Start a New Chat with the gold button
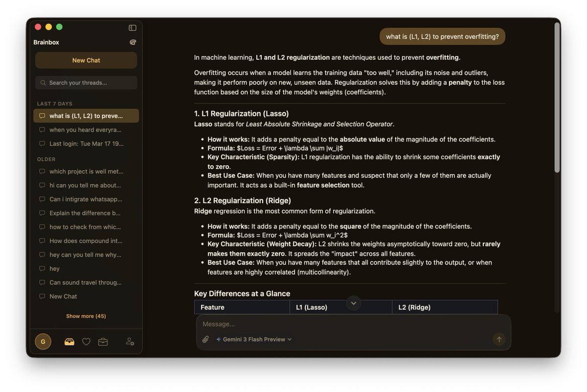This screenshot has width=587, height=392. [x=86, y=60]
